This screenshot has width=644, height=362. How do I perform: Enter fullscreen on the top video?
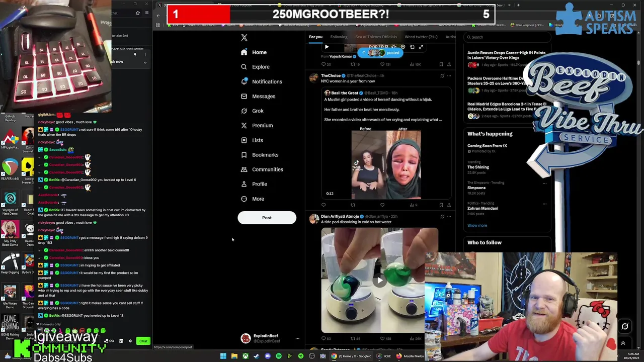[x=421, y=47]
